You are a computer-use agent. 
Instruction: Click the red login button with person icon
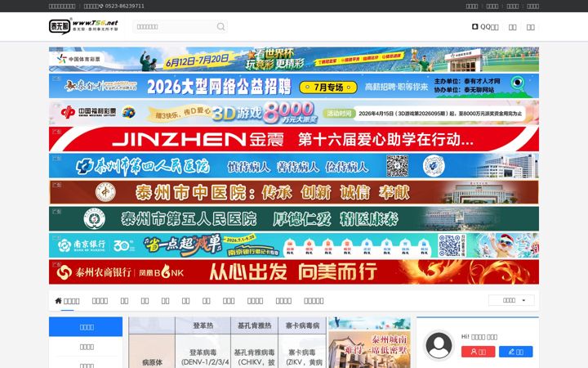tap(478, 352)
